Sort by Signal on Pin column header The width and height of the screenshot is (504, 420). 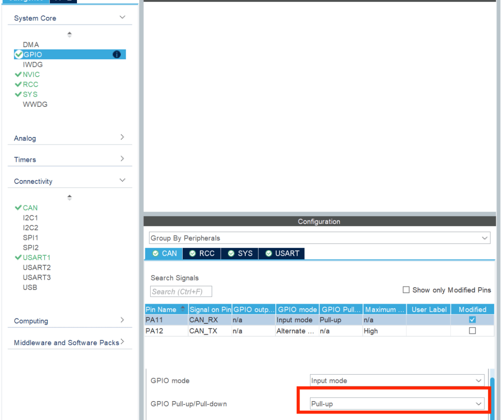point(210,310)
